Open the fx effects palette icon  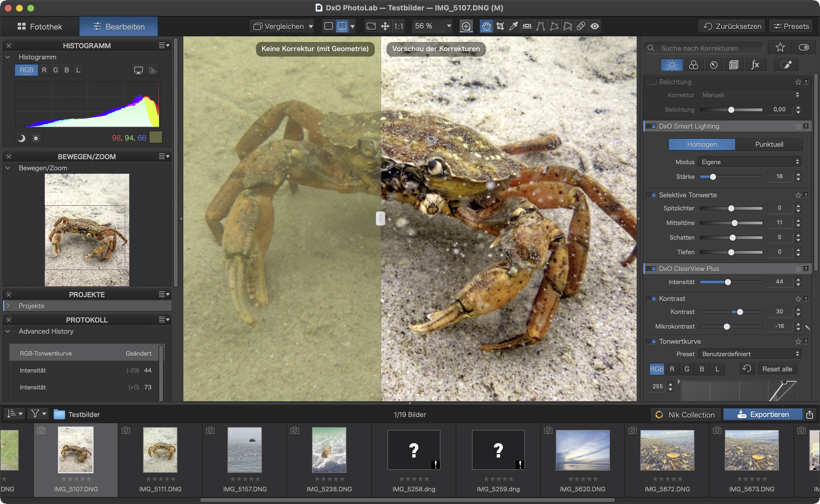click(755, 65)
